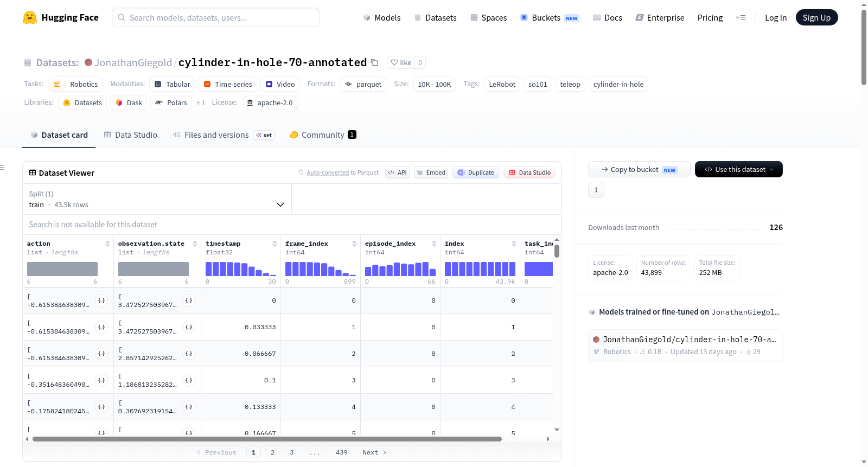Sort by the action column

coord(107,244)
